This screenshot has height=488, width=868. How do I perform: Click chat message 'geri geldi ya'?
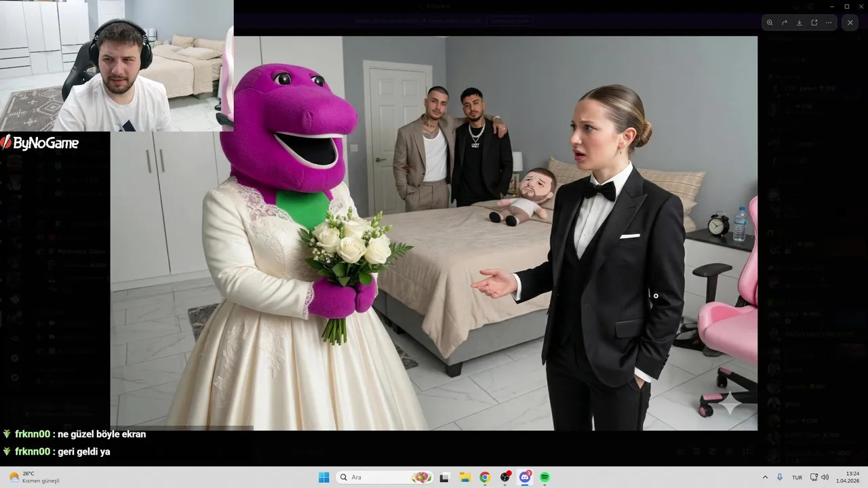(84, 451)
